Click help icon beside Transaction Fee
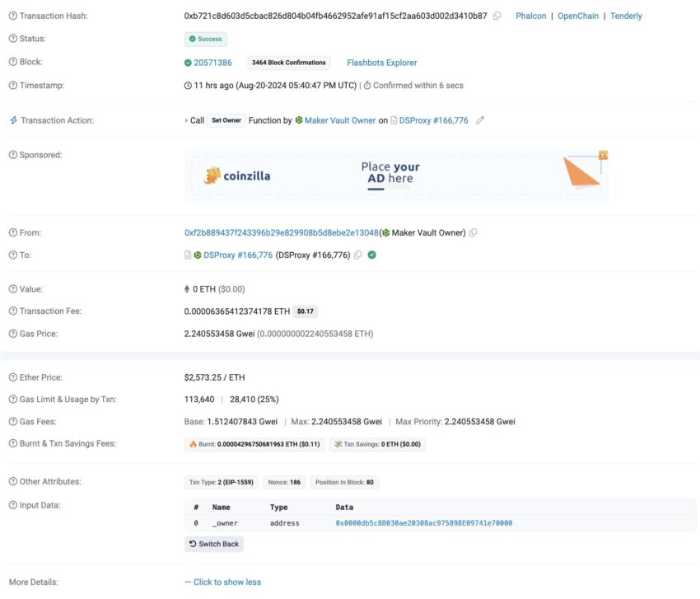The image size is (700, 599). point(13,311)
